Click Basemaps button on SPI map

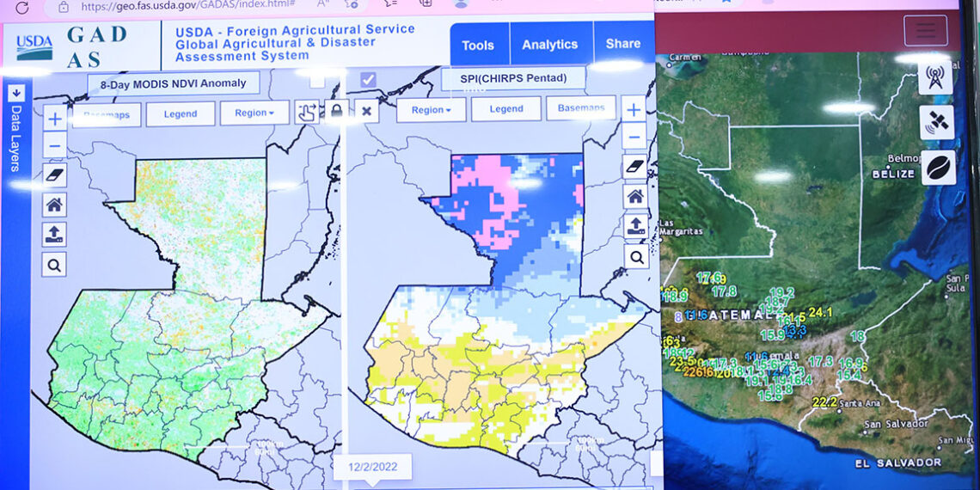coord(581,108)
